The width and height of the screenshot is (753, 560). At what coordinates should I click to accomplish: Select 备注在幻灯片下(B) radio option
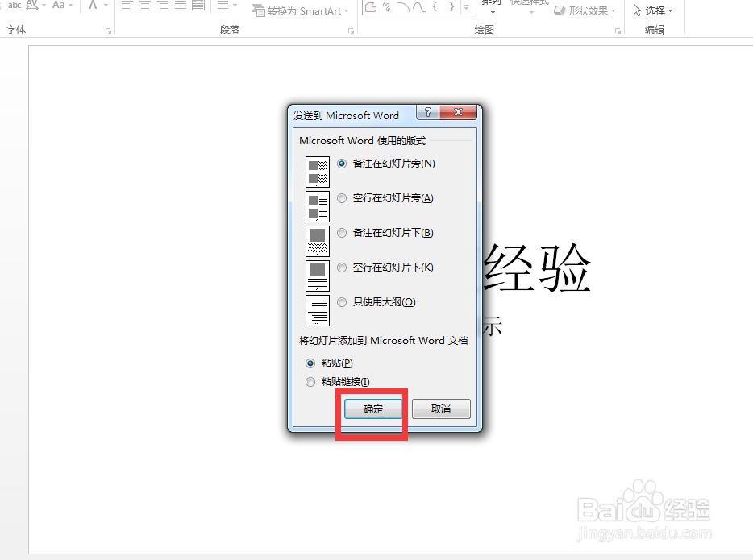385,233
